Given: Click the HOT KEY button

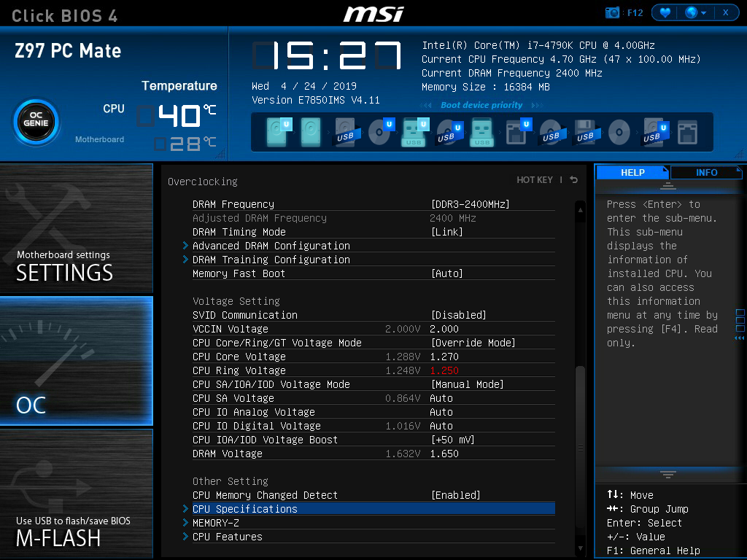Looking at the screenshot, I should click(535, 180).
